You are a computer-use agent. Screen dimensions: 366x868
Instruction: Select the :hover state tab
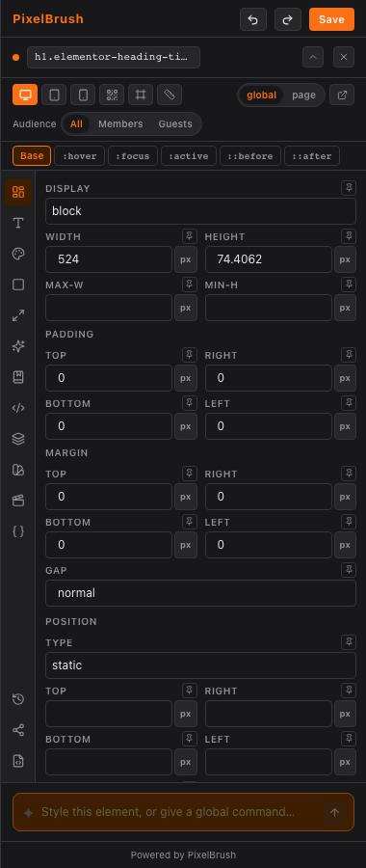coord(80,155)
